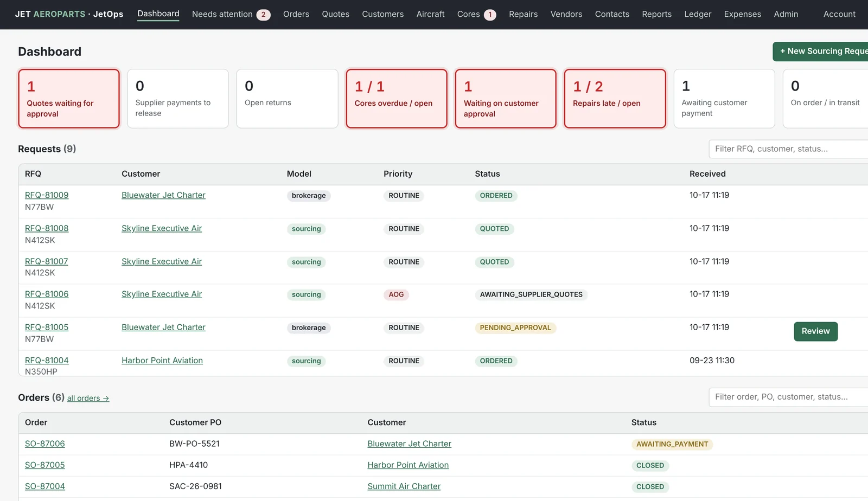The image size is (868, 501).
Task: Go to the Orders page in navbar
Action: 296,14
